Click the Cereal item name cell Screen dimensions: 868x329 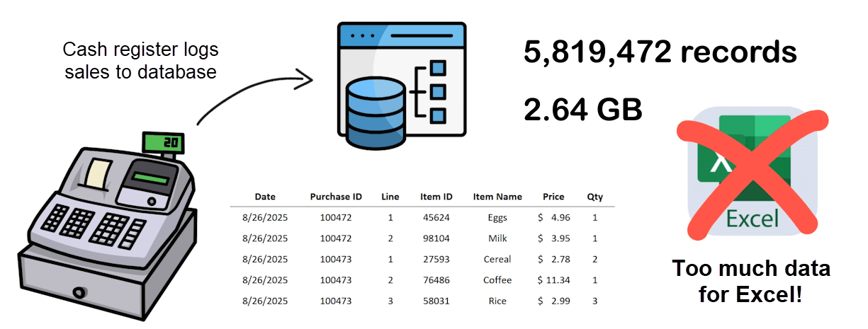497,259
